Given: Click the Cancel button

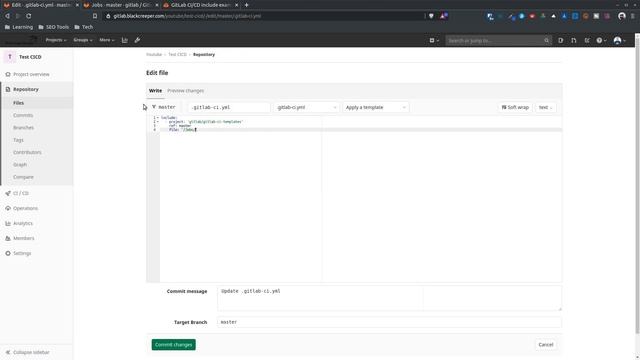Looking at the screenshot, I should coord(546,344).
